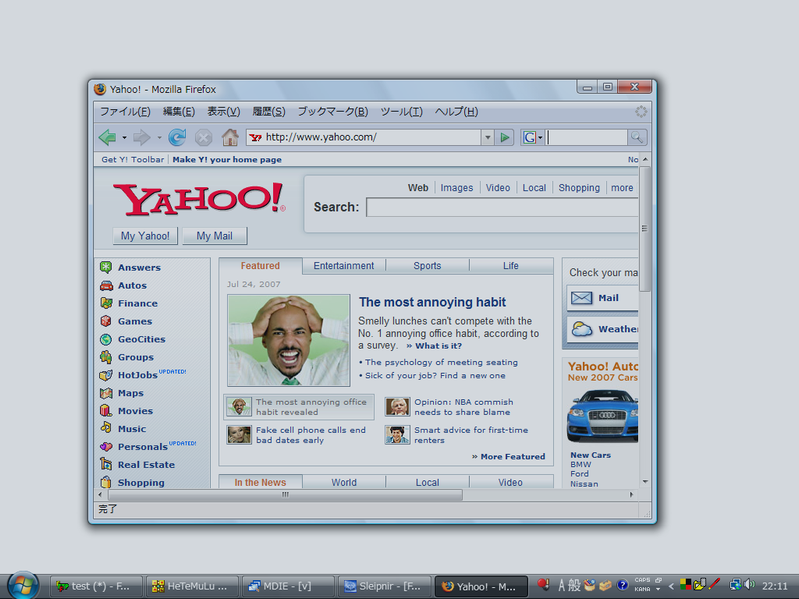Click the Movies icon
The width and height of the screenshot is (799, 599).
(106, 411)
